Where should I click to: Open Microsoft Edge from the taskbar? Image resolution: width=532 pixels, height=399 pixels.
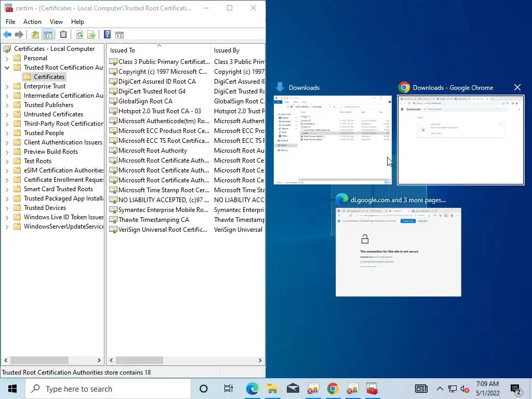click(x=252, y=389)
